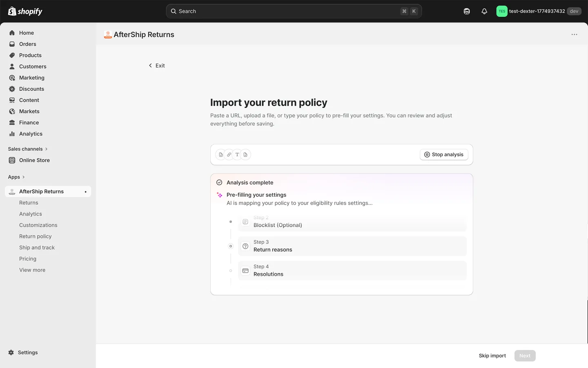Click the Search field
The height and width of the screenshot is (368, 588).
click(x=294, y=11)
